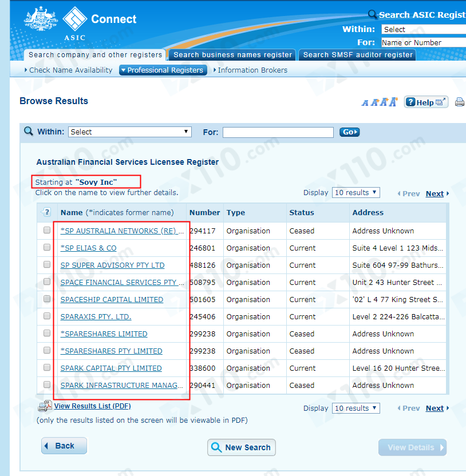Tick checkbox for SPARESHARES PTY LIMITED row

pyautogui.click(x=47, y=350)
